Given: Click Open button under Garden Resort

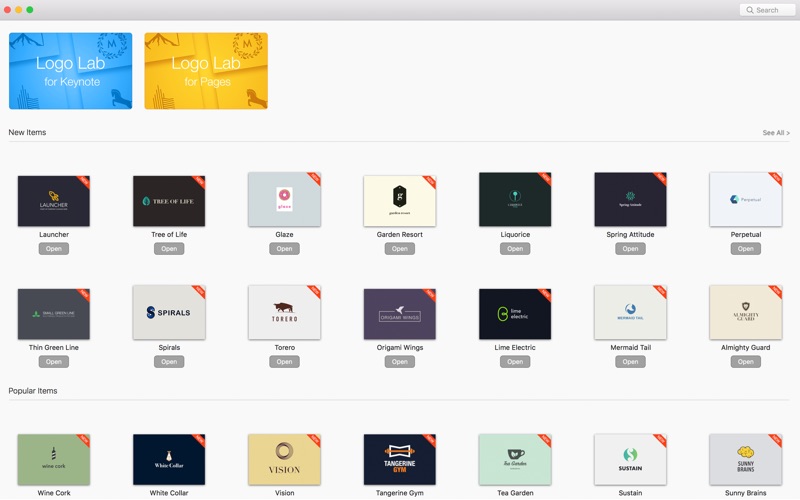Looking at the screenshot, I should coord(399,249).
